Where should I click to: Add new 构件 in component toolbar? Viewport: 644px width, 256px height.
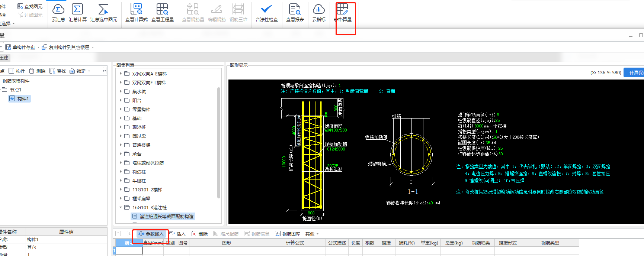17,71
